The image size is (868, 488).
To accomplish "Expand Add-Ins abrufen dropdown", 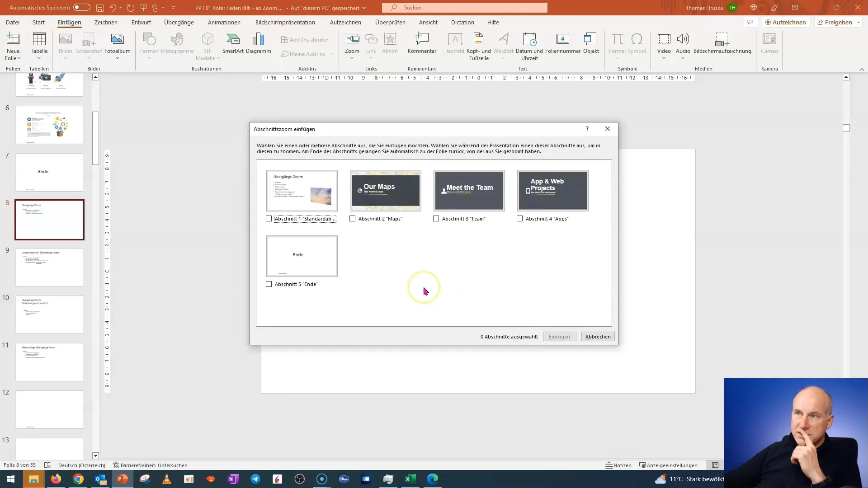I will pos(305,39).
